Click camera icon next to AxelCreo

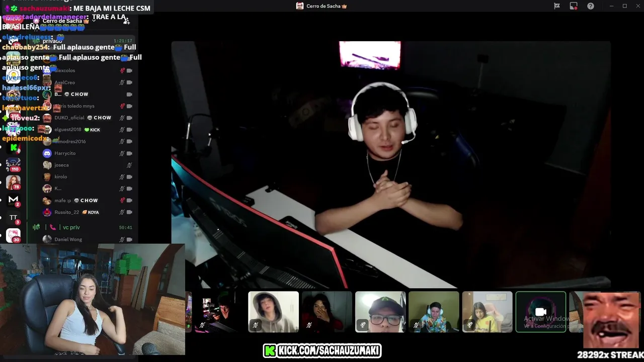pyautogui.click(x=129, y=82)
